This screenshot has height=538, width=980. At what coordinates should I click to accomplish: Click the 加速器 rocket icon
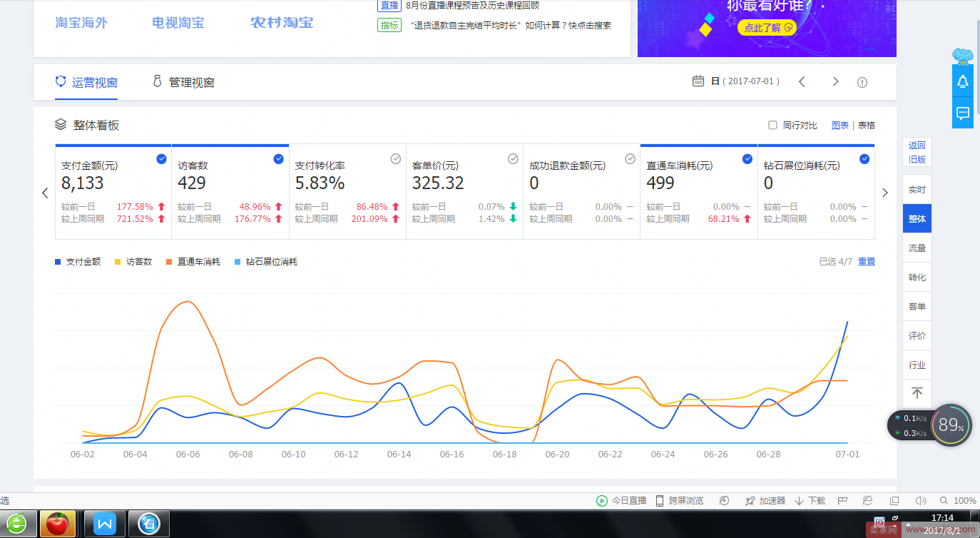coord(750,501)
